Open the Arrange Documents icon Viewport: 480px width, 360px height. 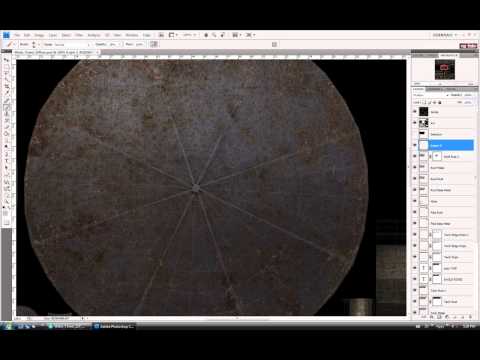[236, 35]
